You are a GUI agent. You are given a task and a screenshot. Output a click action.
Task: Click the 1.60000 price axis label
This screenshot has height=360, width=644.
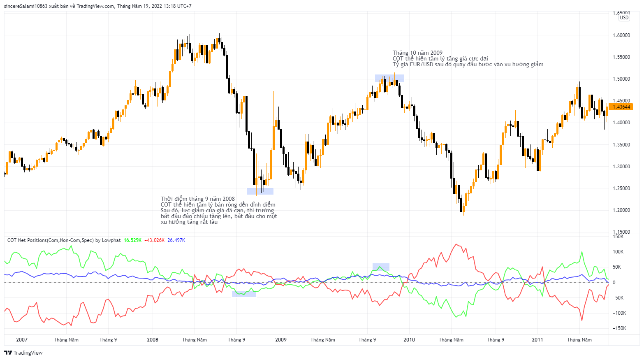(621, 35)
